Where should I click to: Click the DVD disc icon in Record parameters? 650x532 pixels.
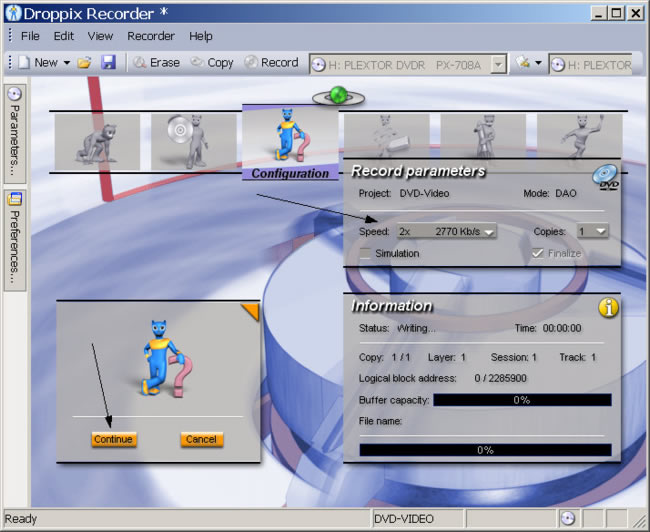coord(606,177)
